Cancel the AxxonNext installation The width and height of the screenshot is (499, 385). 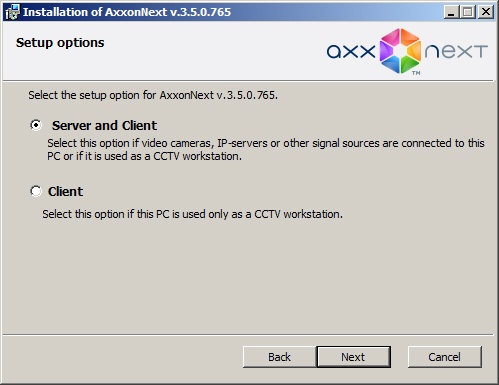coord(445,357)
